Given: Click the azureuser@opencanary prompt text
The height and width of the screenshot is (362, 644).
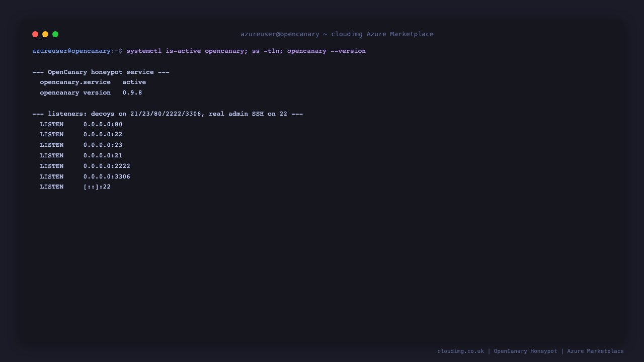Looking at the screenshot, I should click(71, 51).
